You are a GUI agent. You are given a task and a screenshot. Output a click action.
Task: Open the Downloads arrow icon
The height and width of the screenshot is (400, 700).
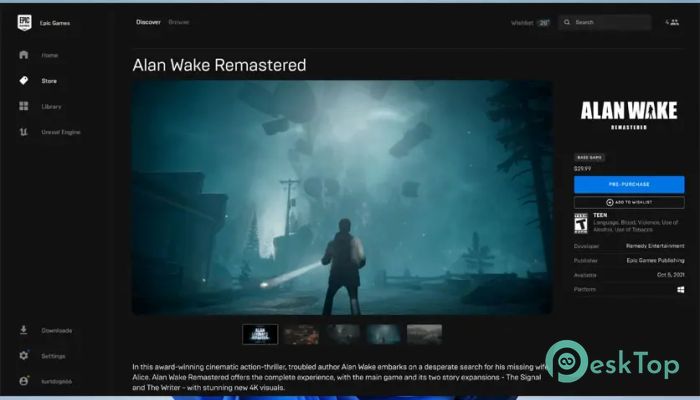coord(24,330)
